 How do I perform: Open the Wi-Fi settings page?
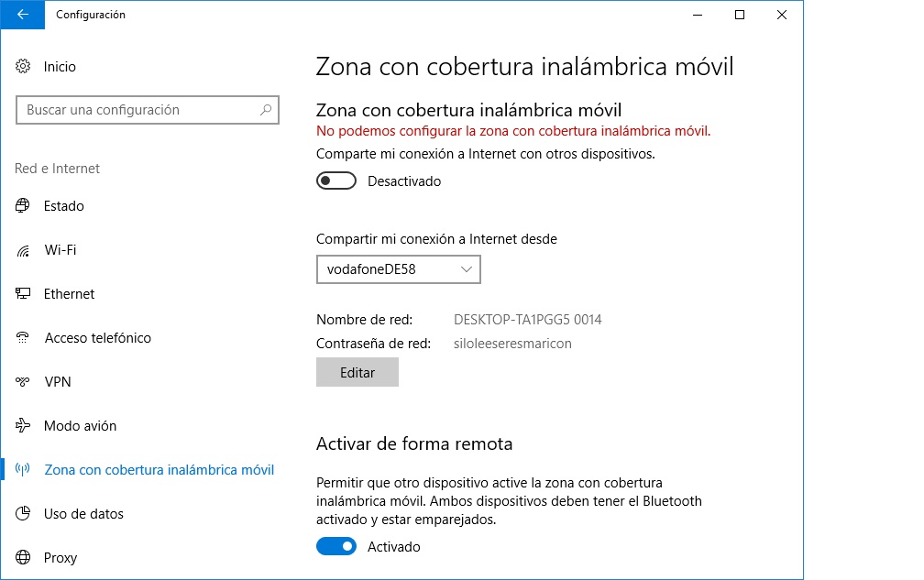60,250
